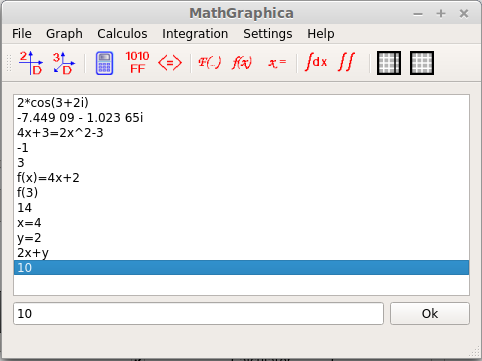
Task: Open the 3D graph tool
Action: pyautogui.click(x=64, y=63)
